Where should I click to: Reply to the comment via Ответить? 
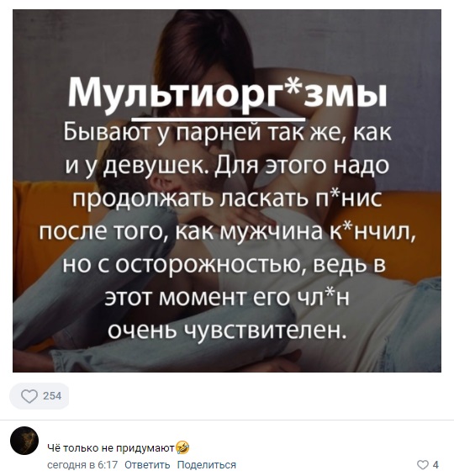[x=147, y=465]
